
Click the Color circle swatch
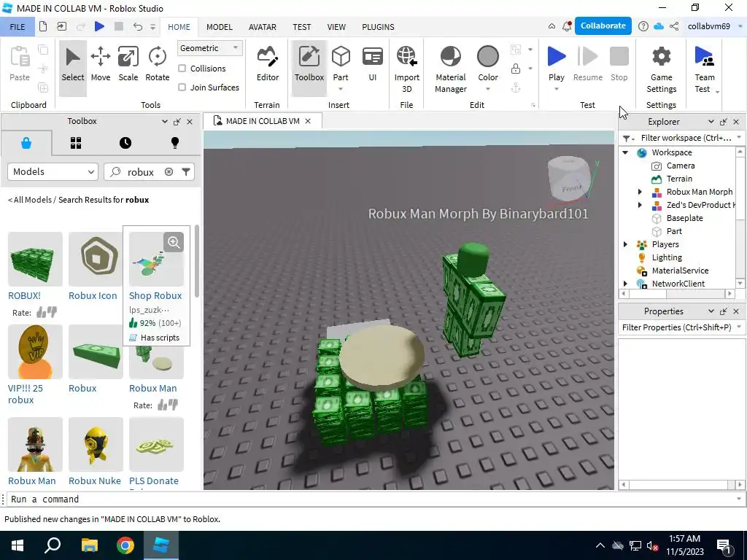(x=488, y=57)
